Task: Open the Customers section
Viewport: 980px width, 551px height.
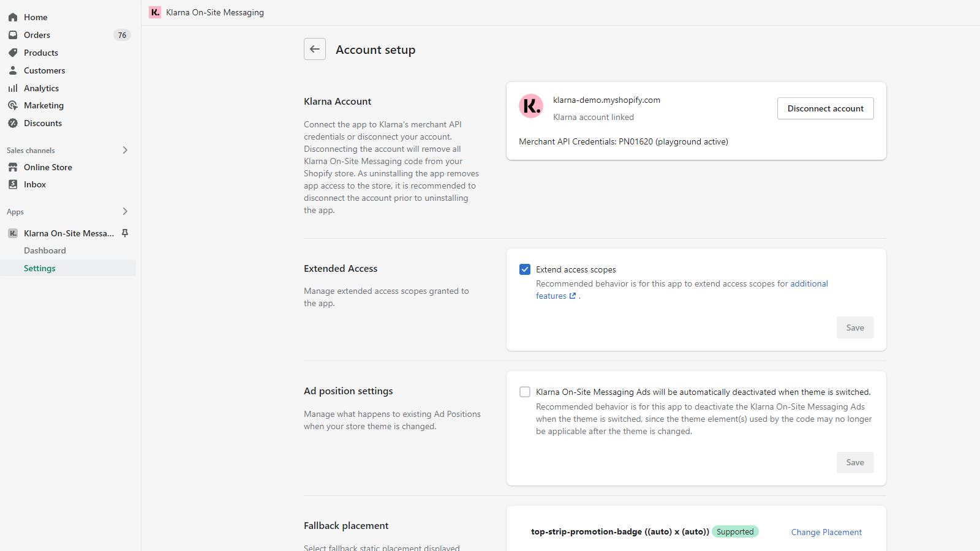Action: tap(44, 70)
